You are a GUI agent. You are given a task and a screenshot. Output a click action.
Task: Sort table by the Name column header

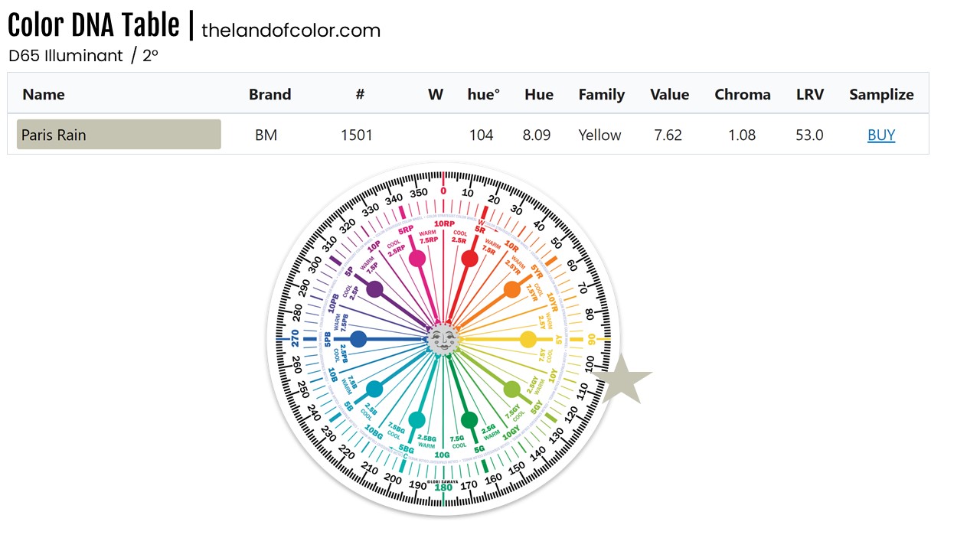(x=44, y=95)
